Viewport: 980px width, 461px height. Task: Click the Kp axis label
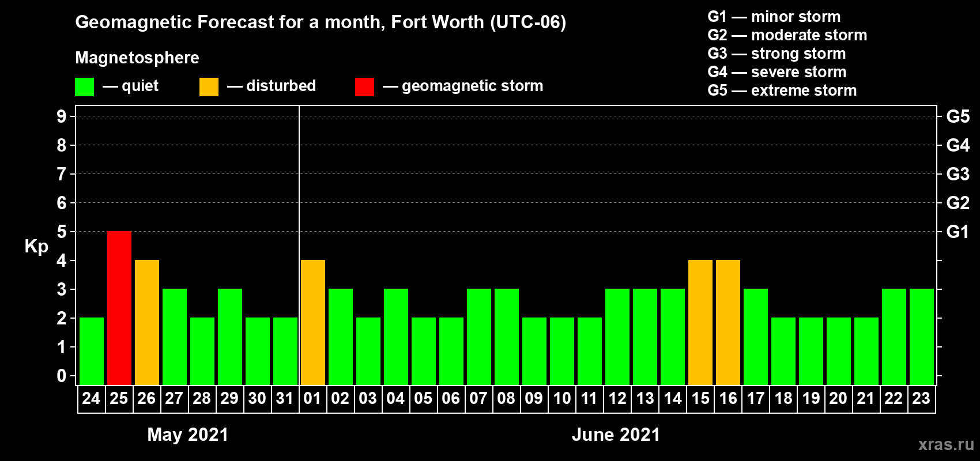(x=36, y=247)
